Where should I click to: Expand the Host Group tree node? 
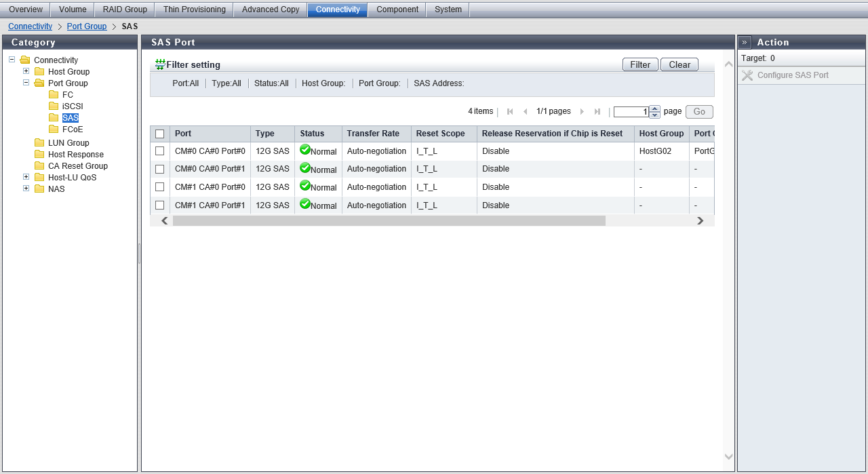[x=26, y=71]
